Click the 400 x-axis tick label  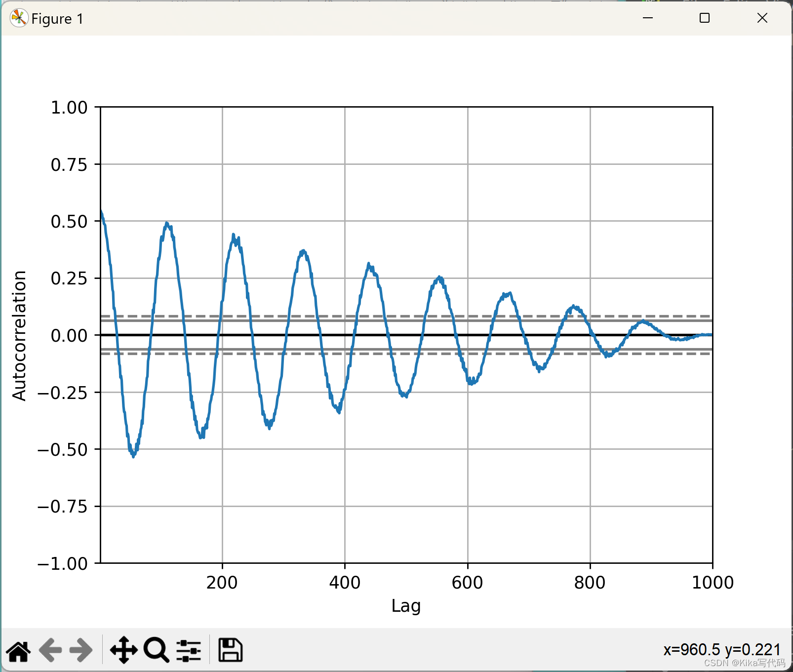tap(345, 583)
